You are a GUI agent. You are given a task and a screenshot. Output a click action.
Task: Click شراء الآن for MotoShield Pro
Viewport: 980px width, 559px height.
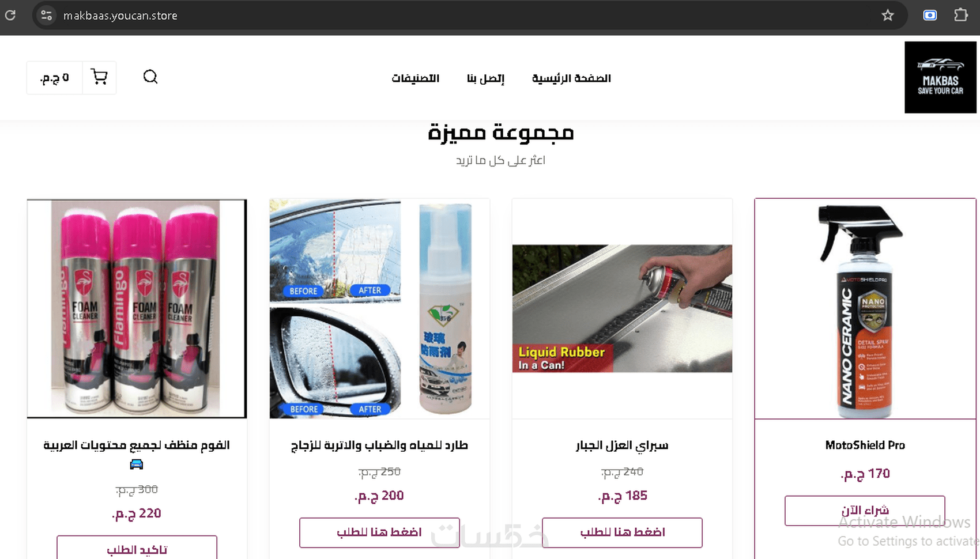point(865,511)
